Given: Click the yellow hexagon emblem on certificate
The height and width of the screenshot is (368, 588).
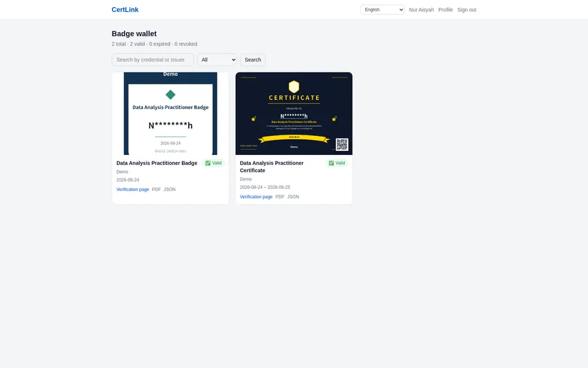Looking at the screenshot, I should pyautogui.click(x=293, y=87).
